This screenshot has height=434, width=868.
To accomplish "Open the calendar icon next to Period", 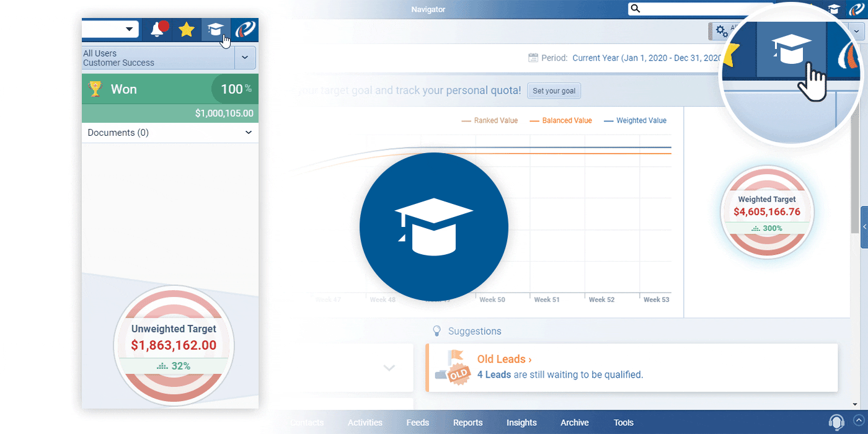I will (533, 57).
